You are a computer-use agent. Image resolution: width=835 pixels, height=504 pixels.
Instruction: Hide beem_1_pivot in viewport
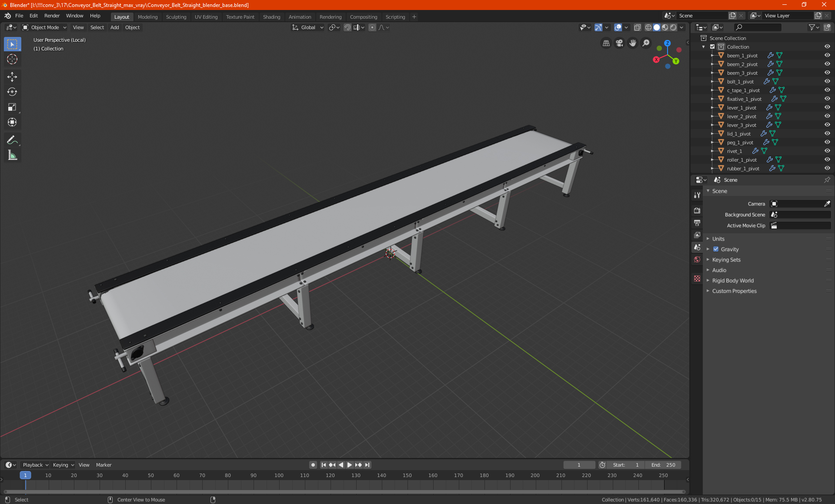coord(827,56)
